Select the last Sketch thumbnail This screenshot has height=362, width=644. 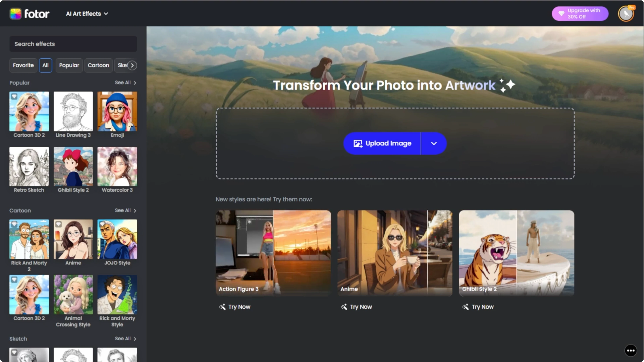117,355
